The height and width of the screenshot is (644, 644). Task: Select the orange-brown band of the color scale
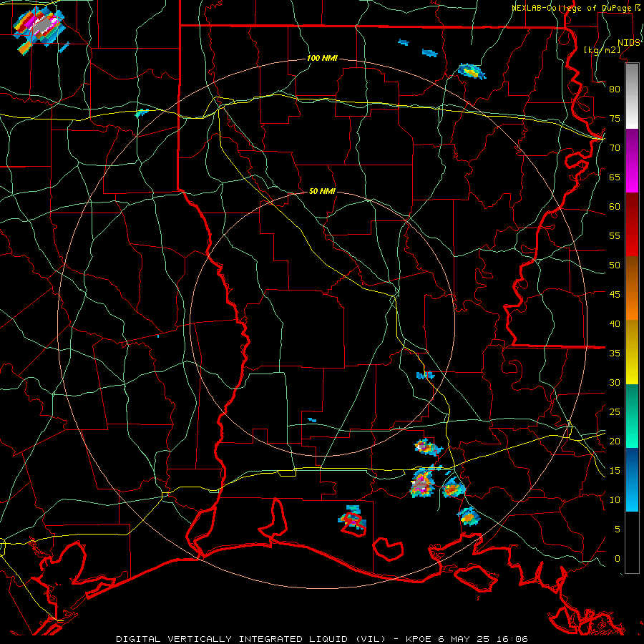pos(632,288)
